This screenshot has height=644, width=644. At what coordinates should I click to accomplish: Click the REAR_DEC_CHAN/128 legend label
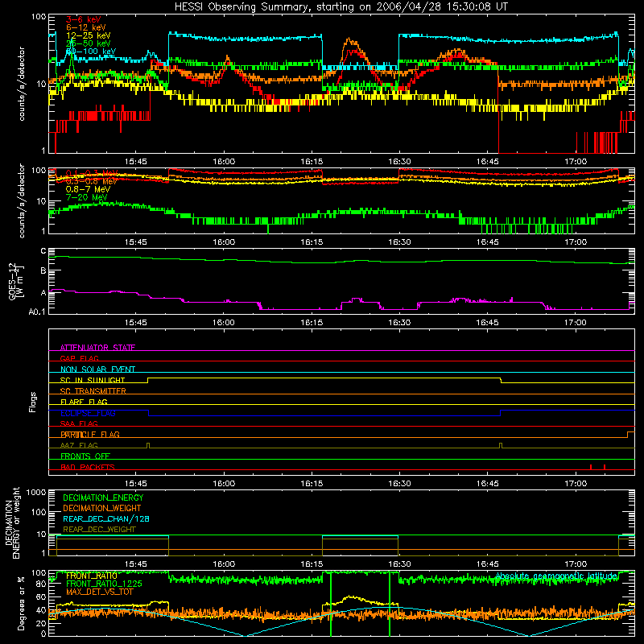point(106,518)
